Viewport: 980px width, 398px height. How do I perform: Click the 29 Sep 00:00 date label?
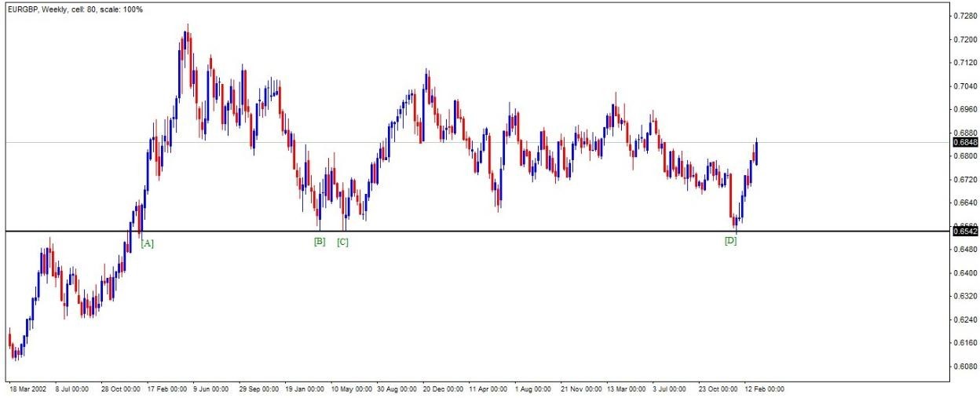coord(259,389)
